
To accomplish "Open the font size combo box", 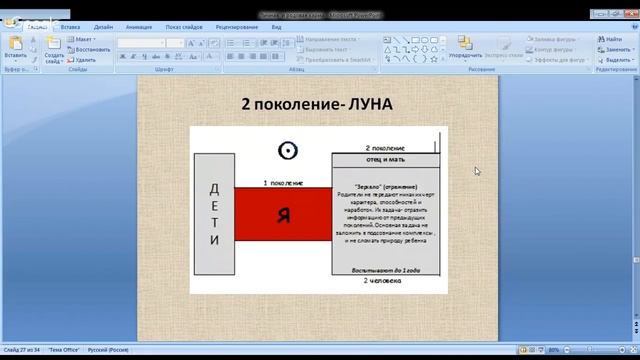I will click(175, 43).
